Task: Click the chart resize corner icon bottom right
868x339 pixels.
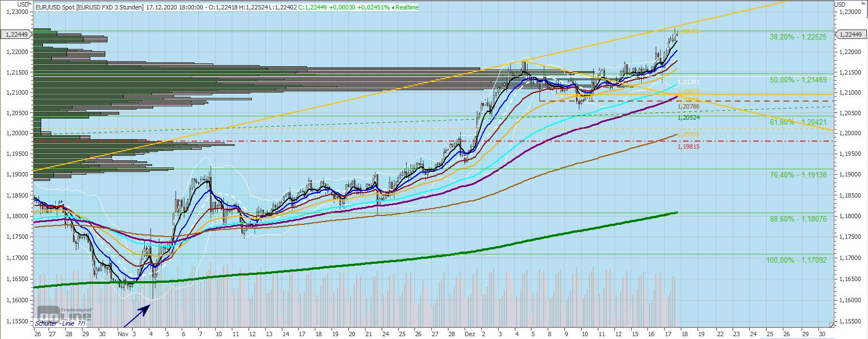Action: [x=832, y=325]
